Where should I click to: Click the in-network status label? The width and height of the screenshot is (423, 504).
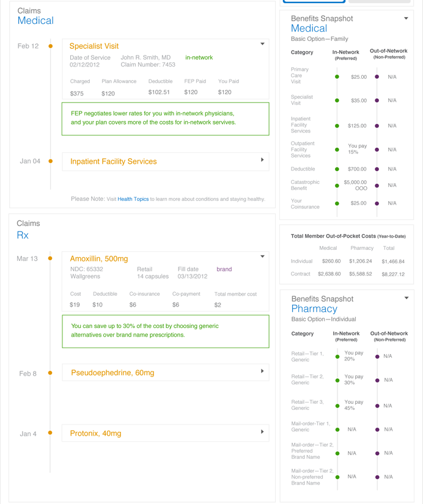(x=199, y=57)
